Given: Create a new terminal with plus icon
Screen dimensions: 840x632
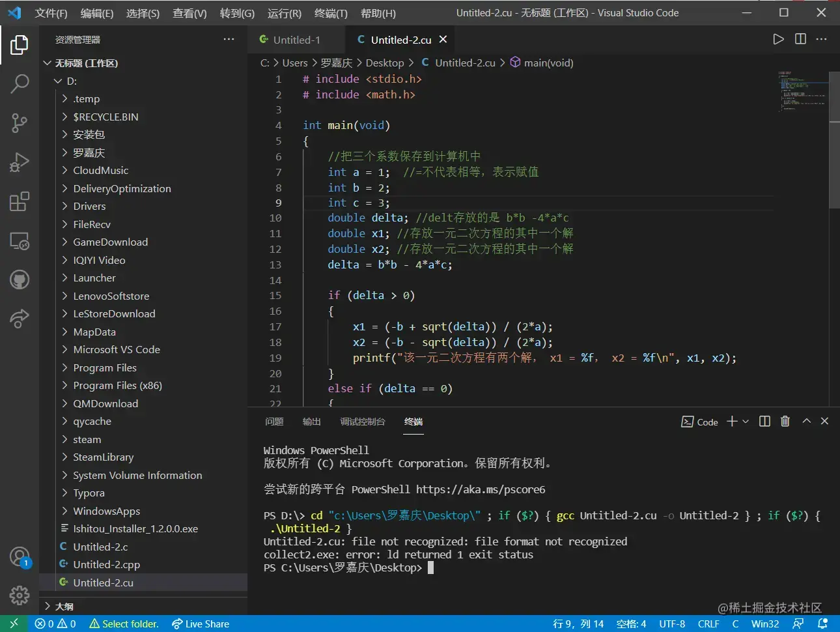Looking at the screenshot, I should point(732,422).
